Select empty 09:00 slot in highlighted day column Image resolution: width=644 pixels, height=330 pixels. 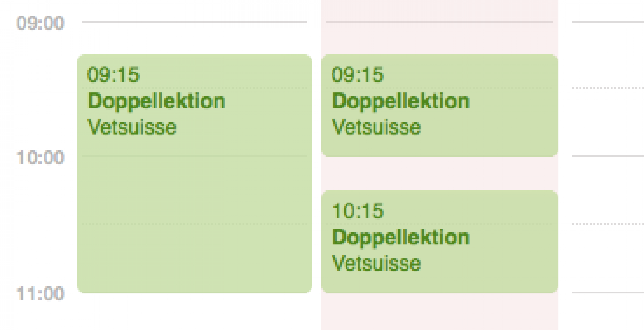click(x=439, y=38)
